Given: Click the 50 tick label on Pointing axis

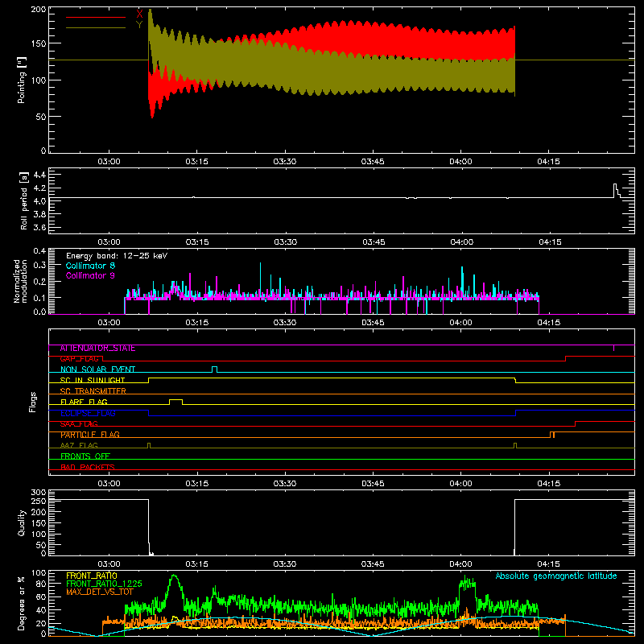Looking at the screenshot, I should coord(41,117).
